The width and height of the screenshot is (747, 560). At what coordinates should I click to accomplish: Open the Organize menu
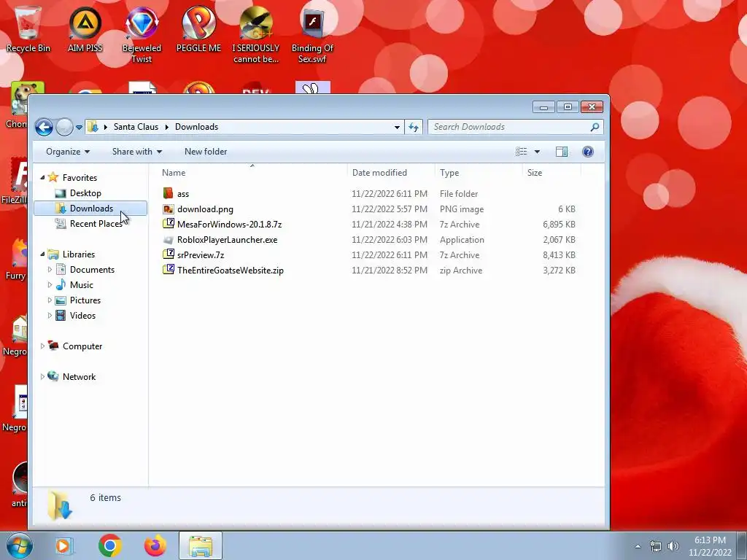coord(68,152)
